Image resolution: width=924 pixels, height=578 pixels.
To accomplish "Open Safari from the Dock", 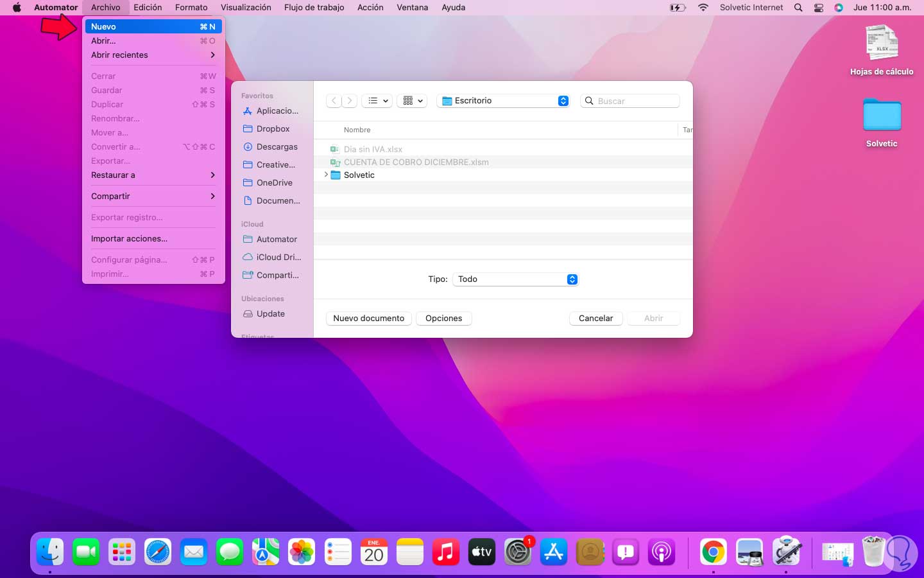I will 158,552.
